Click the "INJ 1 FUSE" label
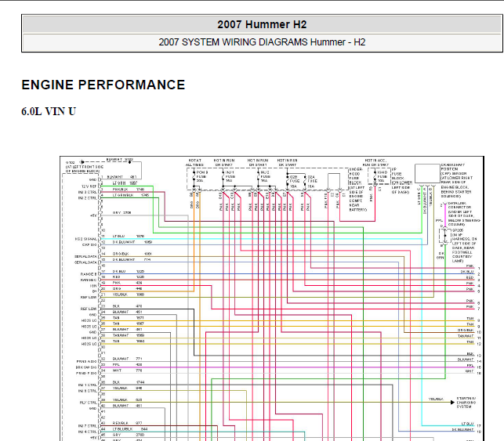This screenshot has height=441, width=504. pos(230,176)
